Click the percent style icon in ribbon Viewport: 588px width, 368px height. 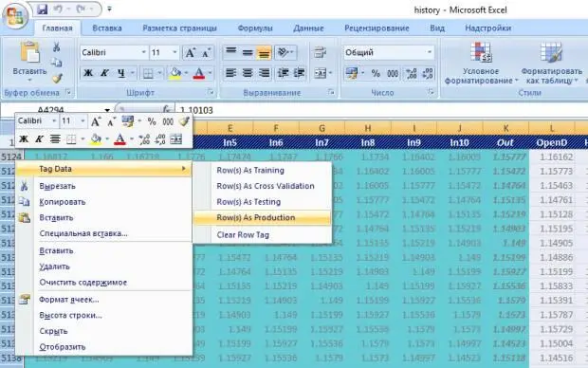[x=376, y=74]
